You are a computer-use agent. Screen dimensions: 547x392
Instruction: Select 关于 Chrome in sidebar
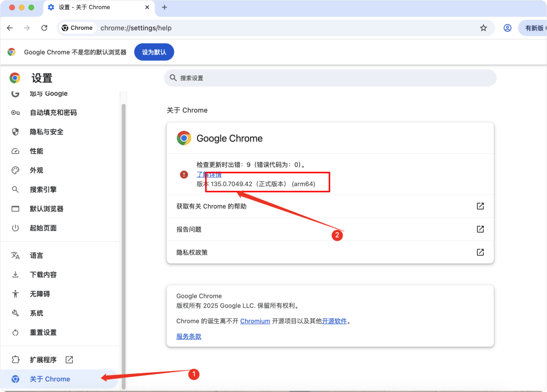pyautogui.click(x=59, y=379)
